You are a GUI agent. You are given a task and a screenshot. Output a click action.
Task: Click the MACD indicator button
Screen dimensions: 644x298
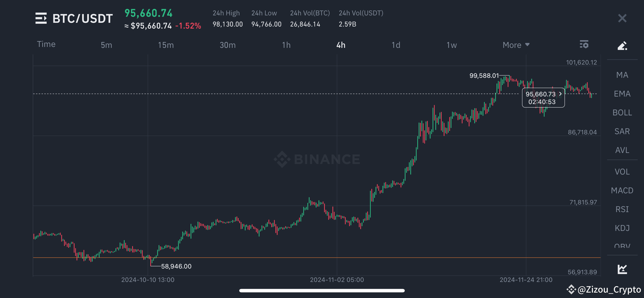pyautogui.click(x=622, y=190)
